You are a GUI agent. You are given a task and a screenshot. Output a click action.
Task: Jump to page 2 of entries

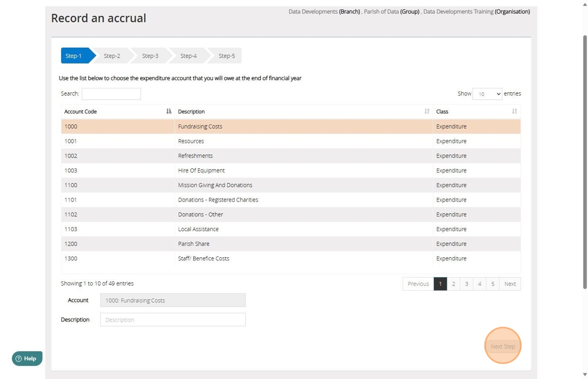click(x=454, y=284)
